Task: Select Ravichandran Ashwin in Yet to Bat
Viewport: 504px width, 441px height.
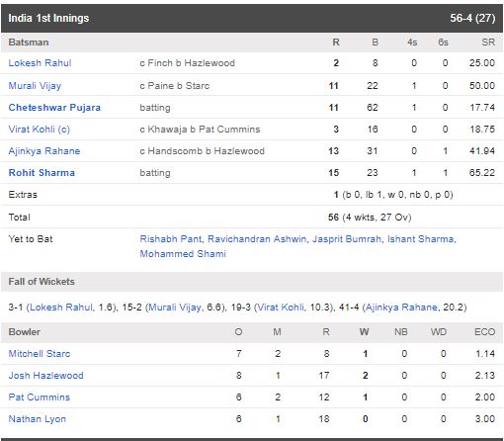Action: click(257, 239)
